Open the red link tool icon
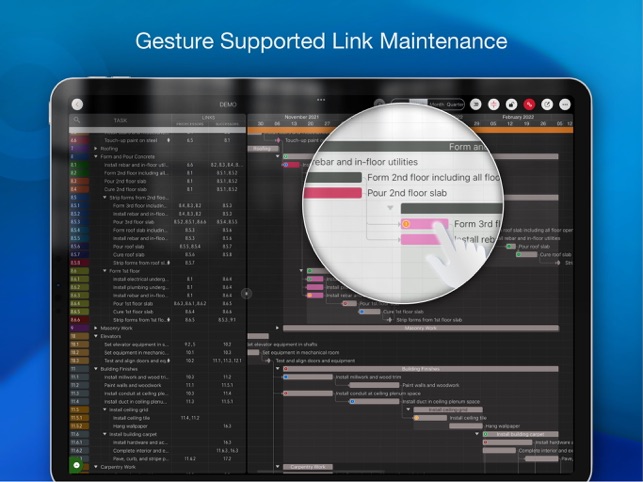Image resolution: width=643 pixels, height=482 pixels. tap(529, 104)
